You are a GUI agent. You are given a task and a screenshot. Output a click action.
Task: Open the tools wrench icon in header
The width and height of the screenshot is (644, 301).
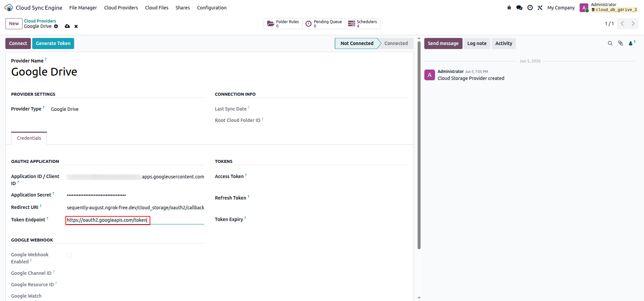click(x=540, y=8)
